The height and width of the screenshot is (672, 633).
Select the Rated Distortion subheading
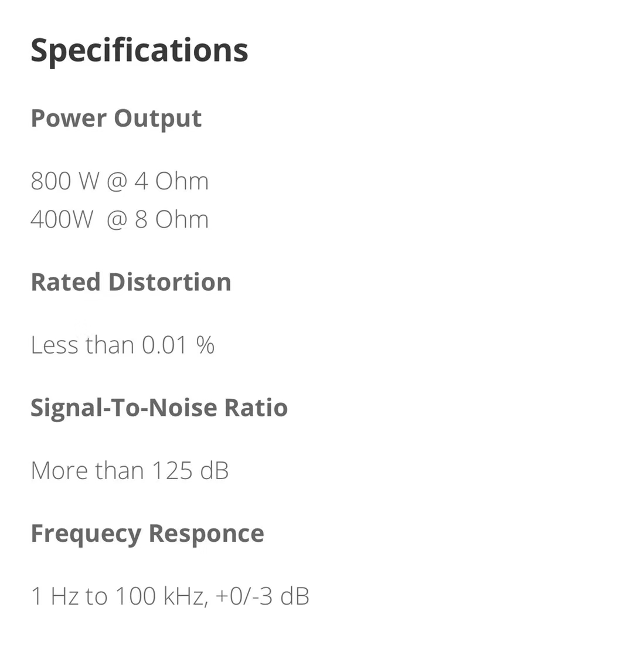[131, 282]
